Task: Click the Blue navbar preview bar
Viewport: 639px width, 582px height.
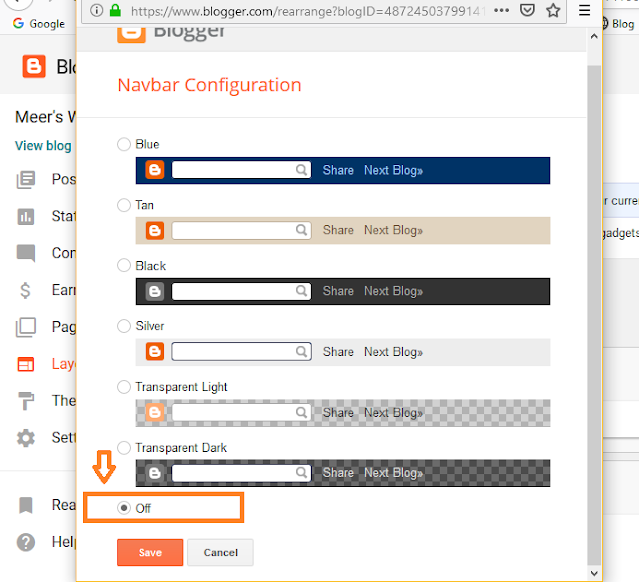Action: click(x=343, y=170)
